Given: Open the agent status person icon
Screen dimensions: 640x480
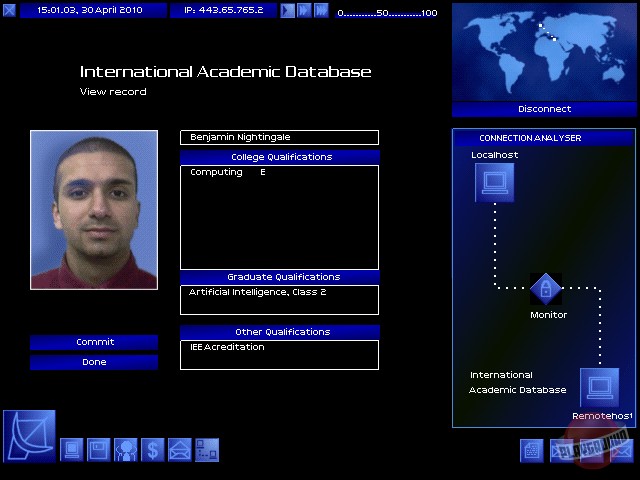Looking at the screenshot, I should click(126, 450).
